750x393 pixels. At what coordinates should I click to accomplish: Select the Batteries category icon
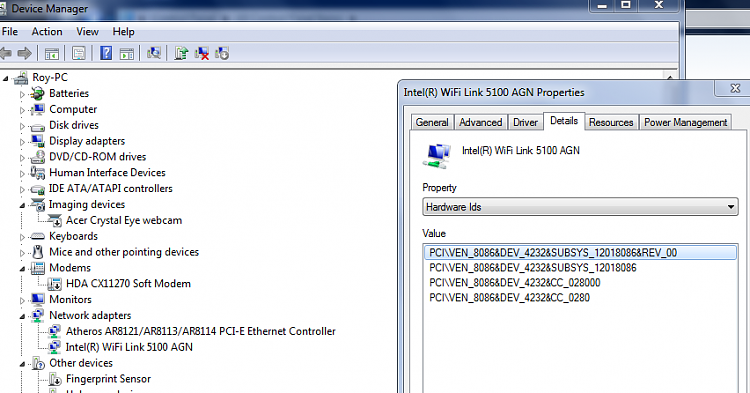pos(37,94)
